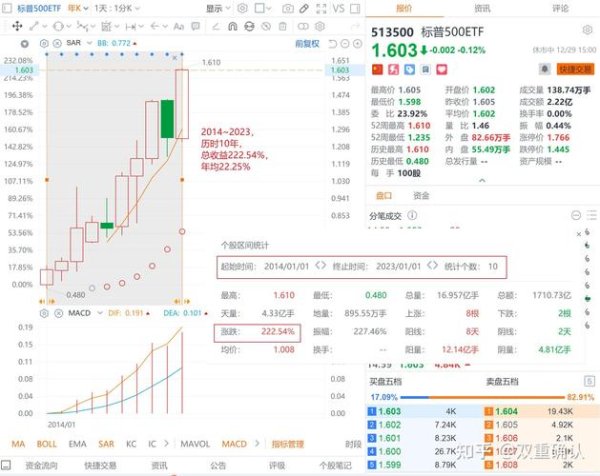The height and width of the screenshot is (476, 600).
Task: Switch to the 资讯 tab in the right panel
Action: [482, 8]
